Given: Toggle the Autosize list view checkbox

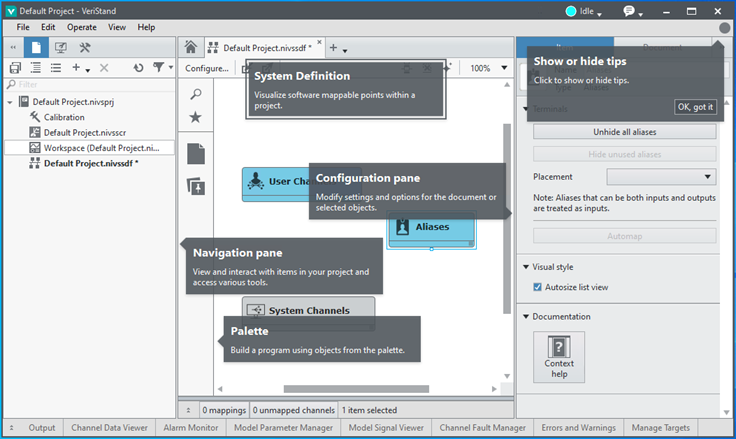Looking at the screenshot, I should click(x=538, y=287).
